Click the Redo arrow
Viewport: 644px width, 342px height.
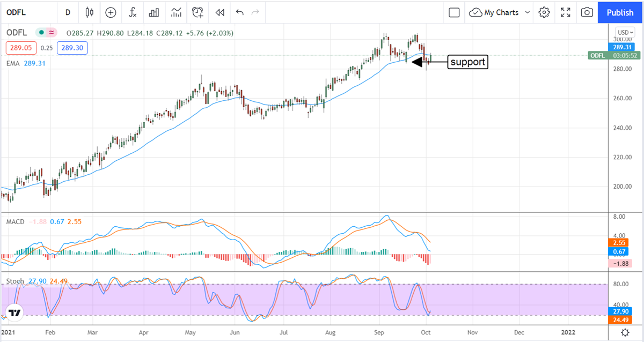(255, 12)
